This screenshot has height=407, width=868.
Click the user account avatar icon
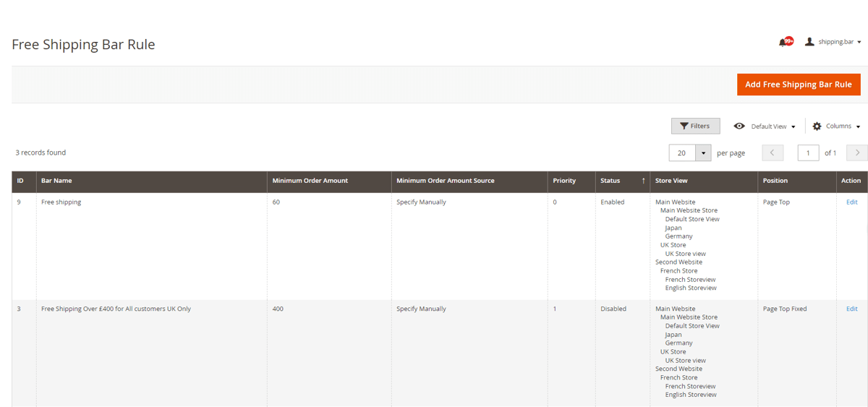click(x=809, y=42)
